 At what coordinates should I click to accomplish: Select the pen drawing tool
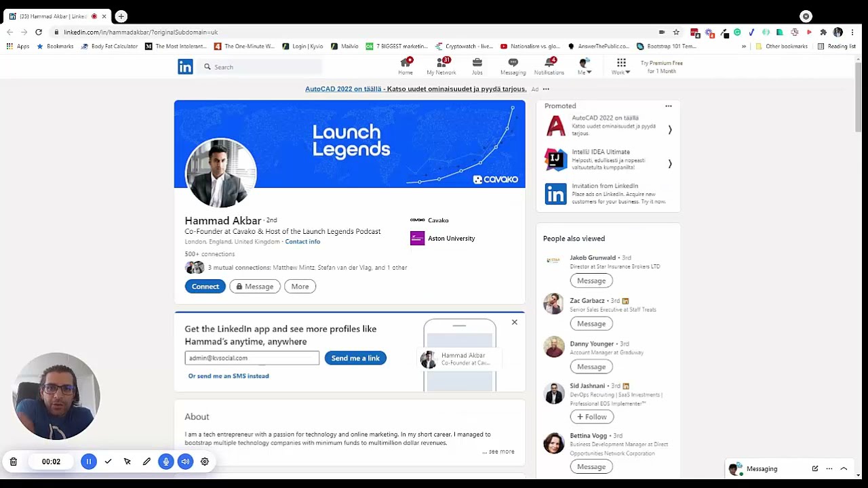pos(146,462)
